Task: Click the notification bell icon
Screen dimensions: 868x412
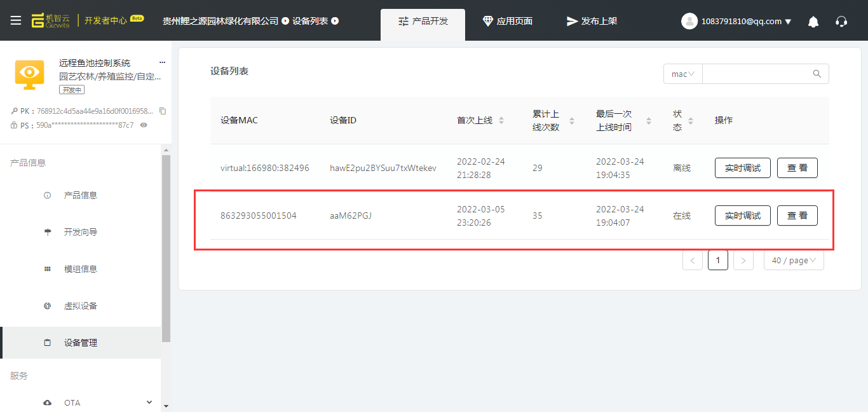Action: click(813, 22)
